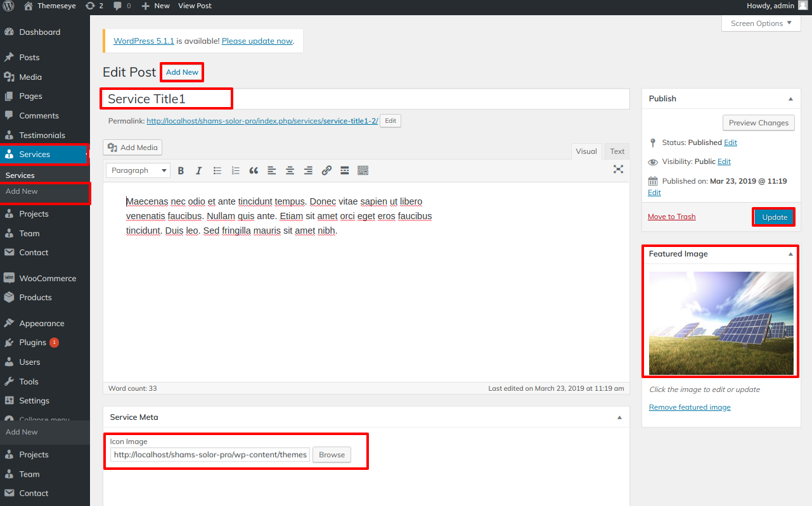This screenshot has width=812, height=506.
Task: Click the Remove featured image link
Action: (690, 407)
